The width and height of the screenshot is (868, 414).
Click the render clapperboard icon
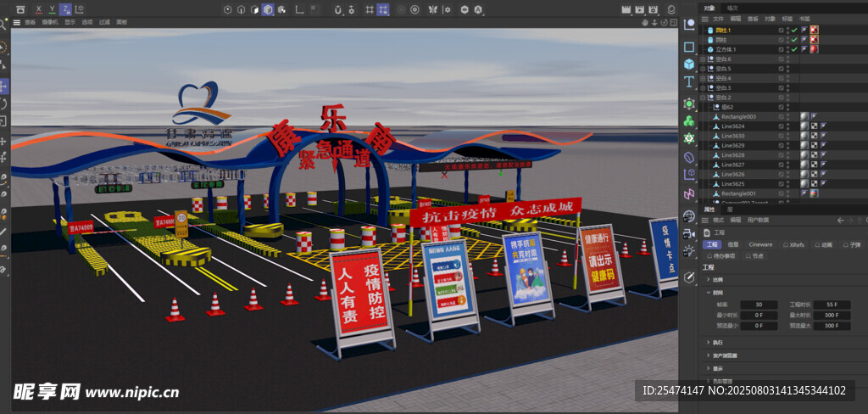coord(627,8)
